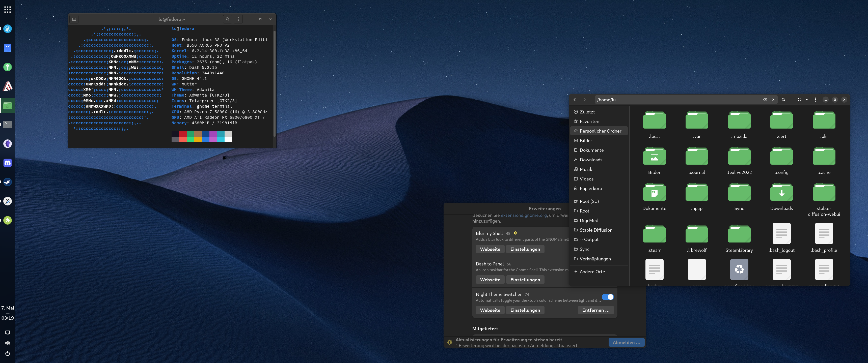Open the Stable Diffusion bookmark
Viewport: 868px width, 363px height.
599,230
